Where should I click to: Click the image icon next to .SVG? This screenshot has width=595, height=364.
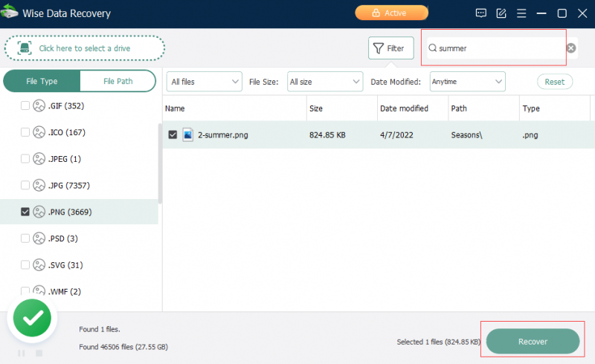tap(39, 265)
